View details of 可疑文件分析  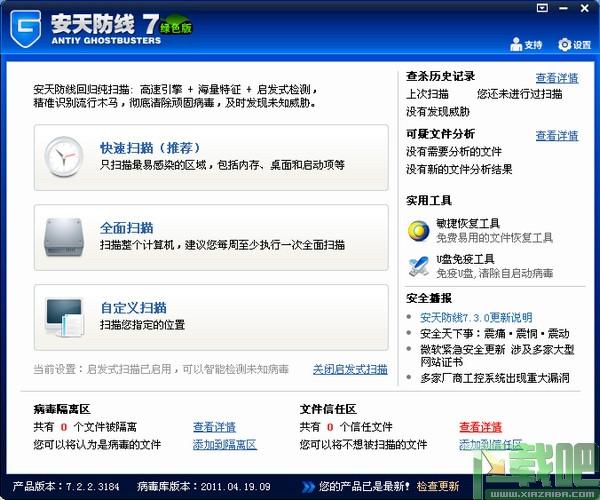click(557, 135)
